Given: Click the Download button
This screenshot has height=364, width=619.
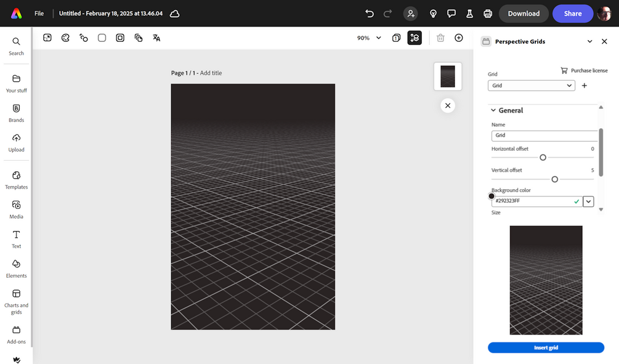Looking at the screenshot, I should (524, 13).
